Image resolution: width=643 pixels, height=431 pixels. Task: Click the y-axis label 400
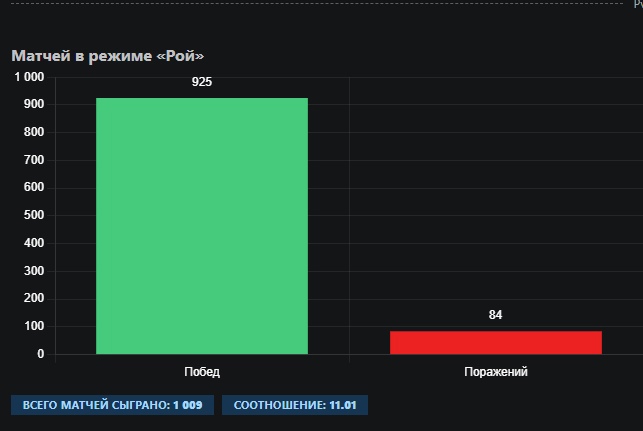[x=34, y=243]
